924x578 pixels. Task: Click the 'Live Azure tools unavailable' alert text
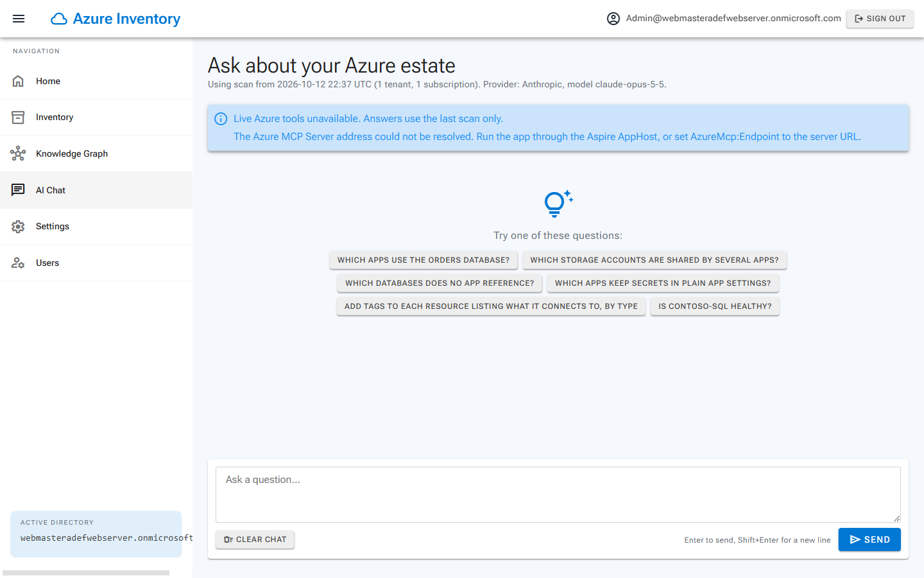coord(368,119)
